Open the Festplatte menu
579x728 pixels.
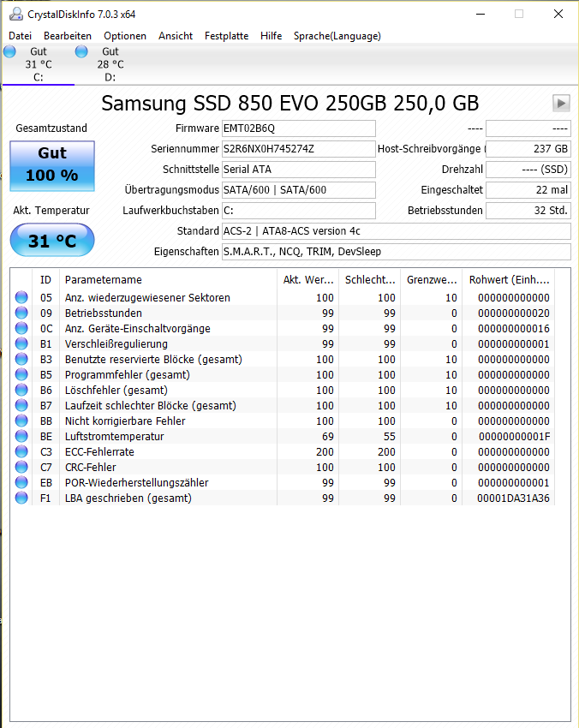[x=227, y=36]
